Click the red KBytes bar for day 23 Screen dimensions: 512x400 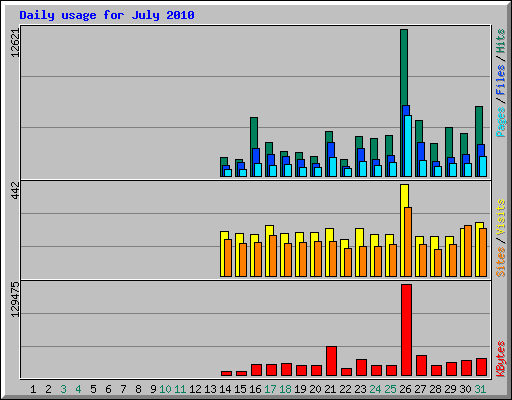(x=361, y=367)
